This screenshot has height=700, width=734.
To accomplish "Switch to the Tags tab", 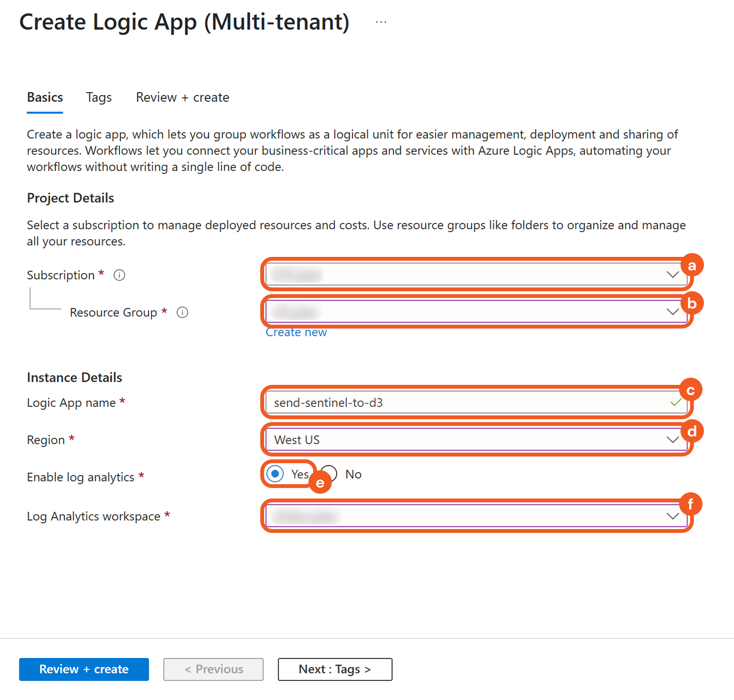I will click(x=99, y=97).
